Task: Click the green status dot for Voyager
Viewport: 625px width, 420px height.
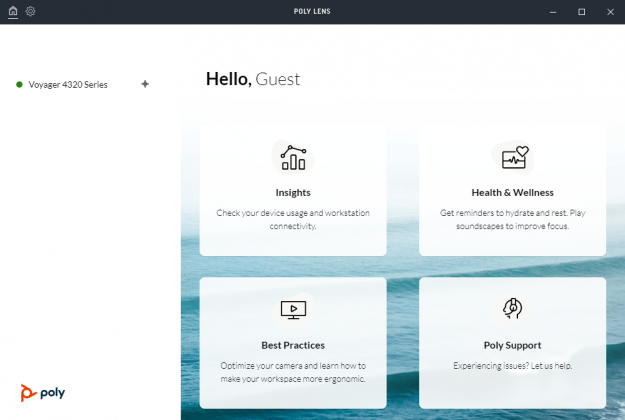Action: (19, 85)
